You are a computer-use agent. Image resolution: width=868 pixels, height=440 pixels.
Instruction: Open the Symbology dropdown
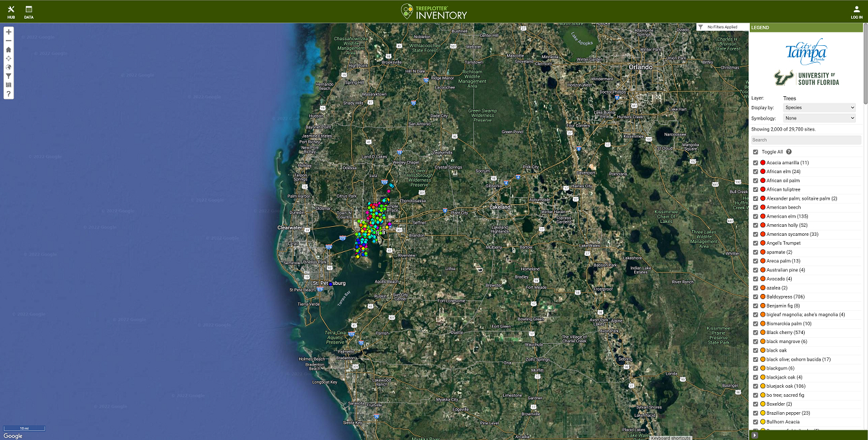click(x=819, y=118)
